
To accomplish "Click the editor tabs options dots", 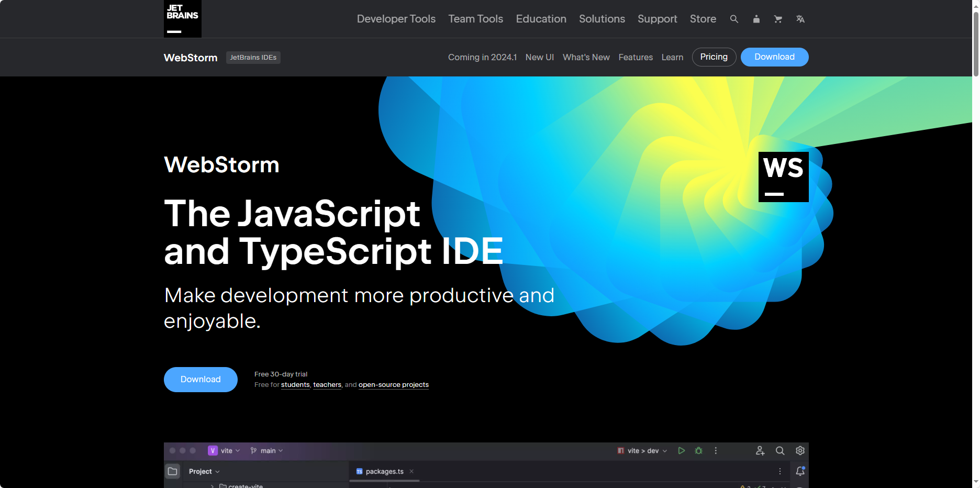I will 780,471.
